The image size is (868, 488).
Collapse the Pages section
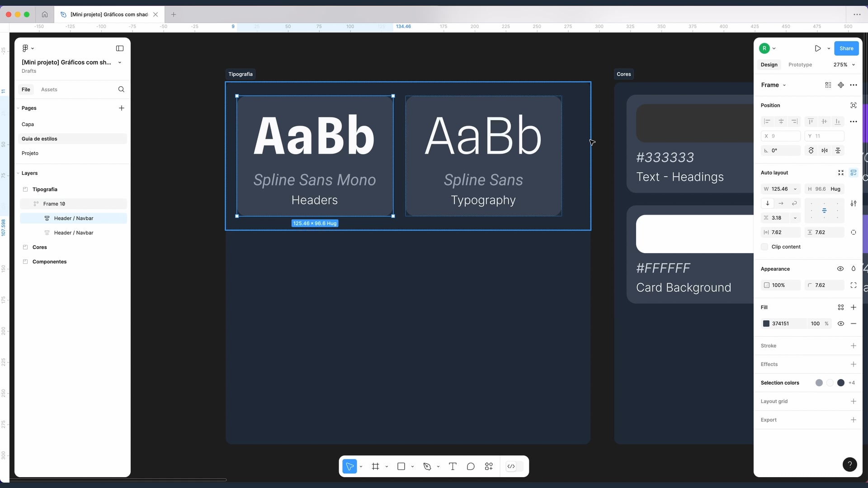point(18,108)
